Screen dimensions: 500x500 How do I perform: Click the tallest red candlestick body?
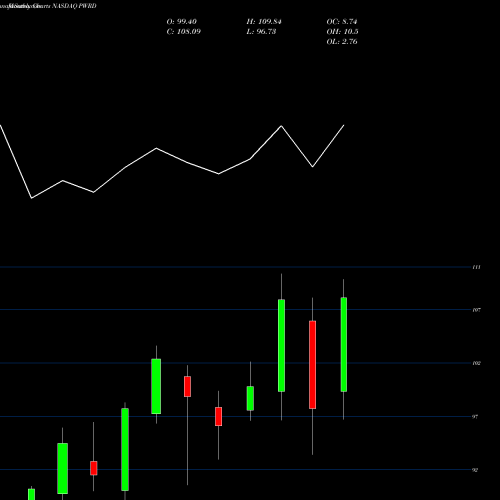pos(312,365)
